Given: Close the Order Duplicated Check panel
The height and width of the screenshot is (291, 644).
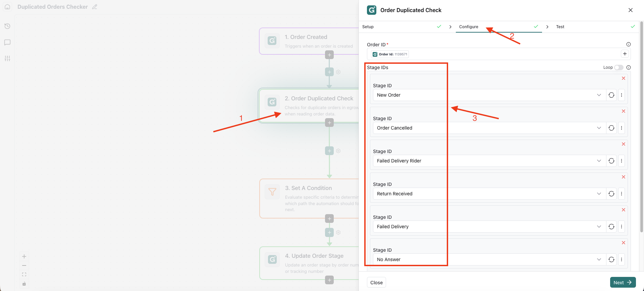Looking at the screenshot, I should [631, 10].
